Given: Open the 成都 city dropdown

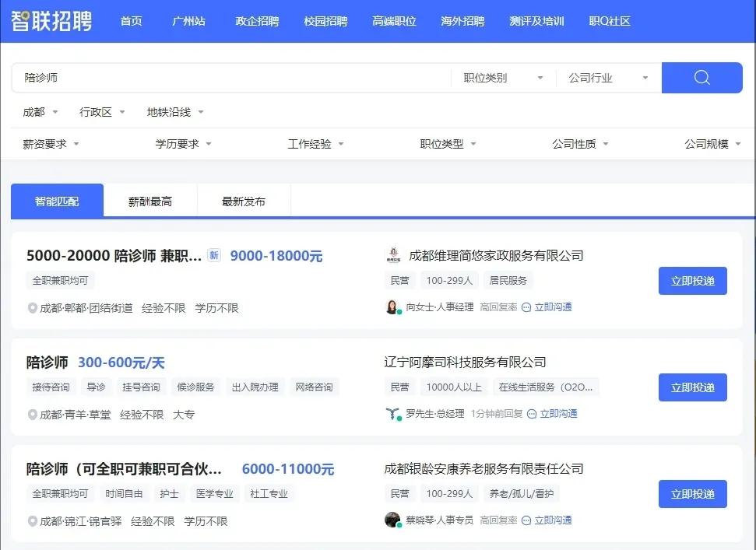Looking at the screenshot, I should pyautogui.click(x=40, y=112).
